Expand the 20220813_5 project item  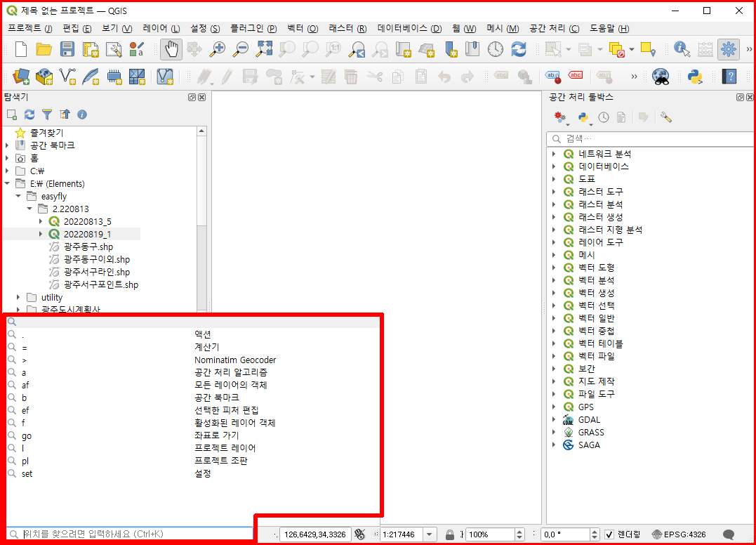41,221
